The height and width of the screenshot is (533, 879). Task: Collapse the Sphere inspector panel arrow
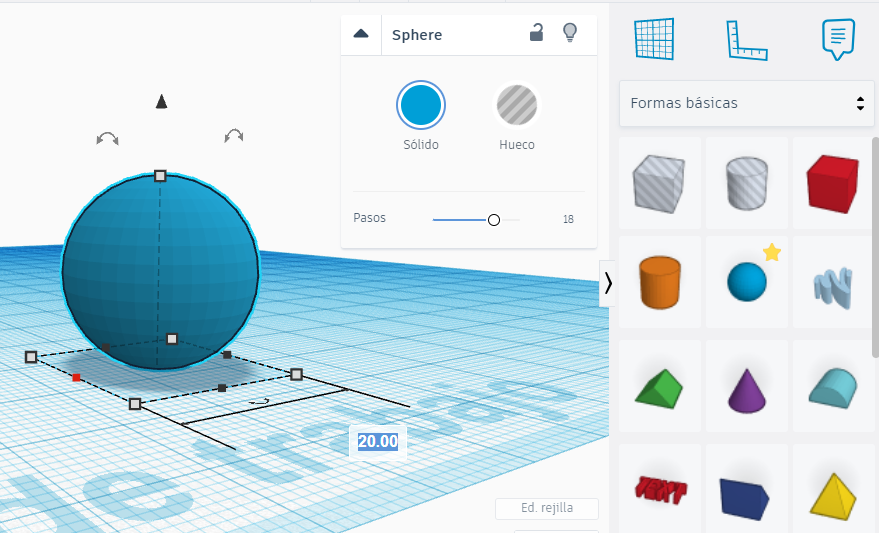click(361, 34)
